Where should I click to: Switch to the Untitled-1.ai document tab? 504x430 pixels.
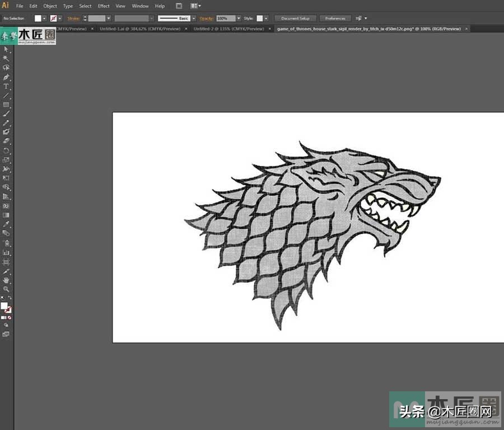click(x=140, y=29)
